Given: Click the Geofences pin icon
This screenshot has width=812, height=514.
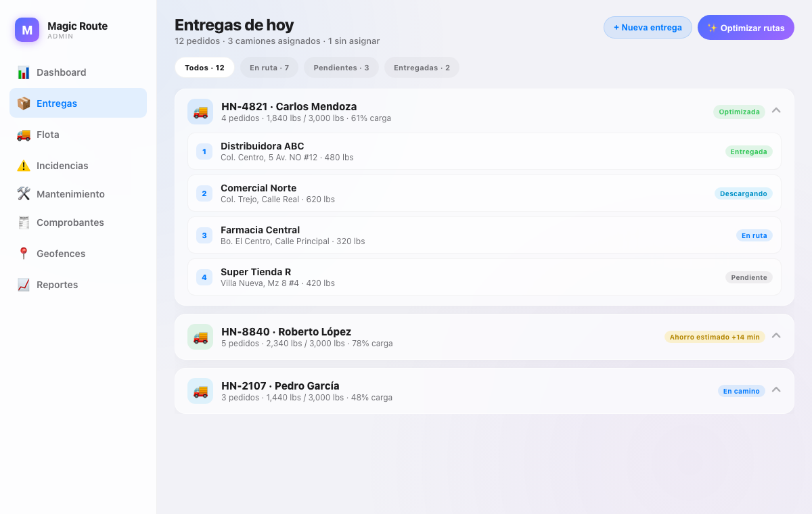Looking at the screenshot, I should [24, 254].
